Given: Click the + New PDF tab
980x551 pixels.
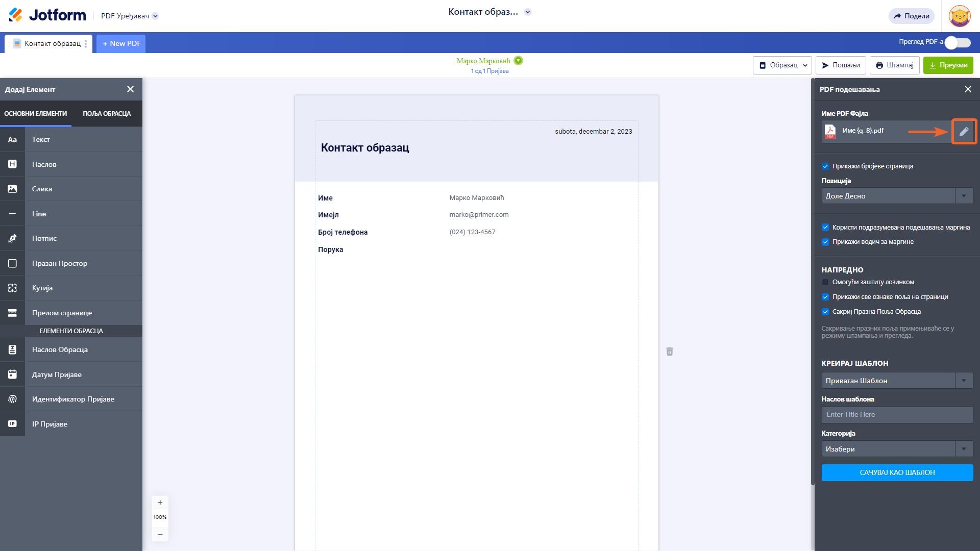Looking at the screenshot, I should point(121,43).
